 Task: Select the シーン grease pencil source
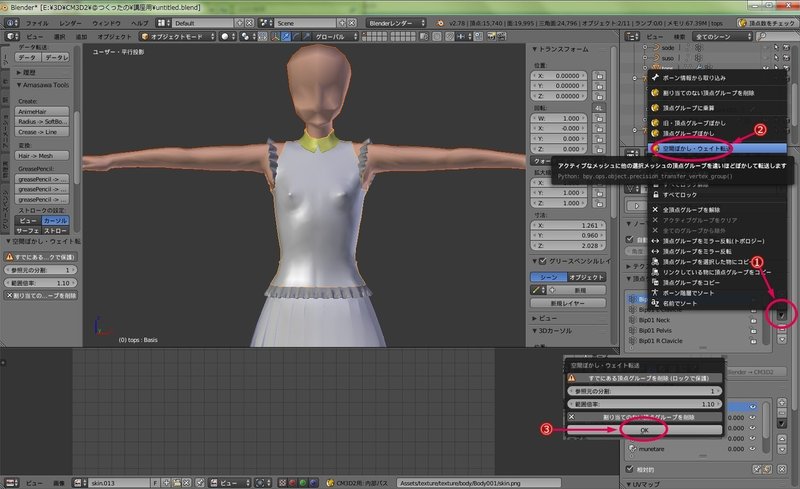(549, 277)
